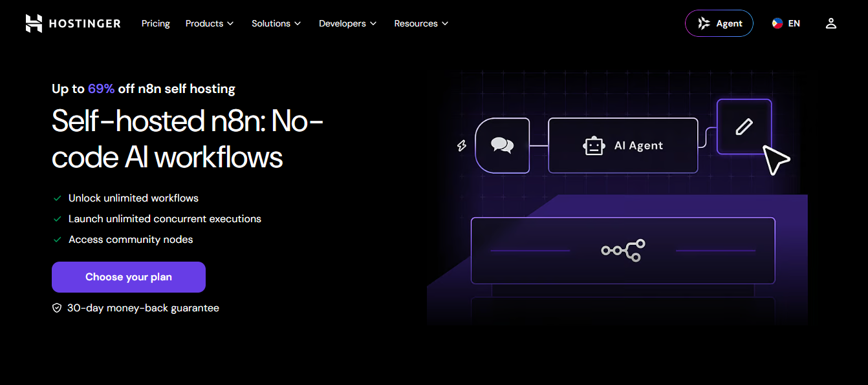The image size is (868, 385).
Task: Click the shield icon beside money-back guarantee
Action: point(57,308)
